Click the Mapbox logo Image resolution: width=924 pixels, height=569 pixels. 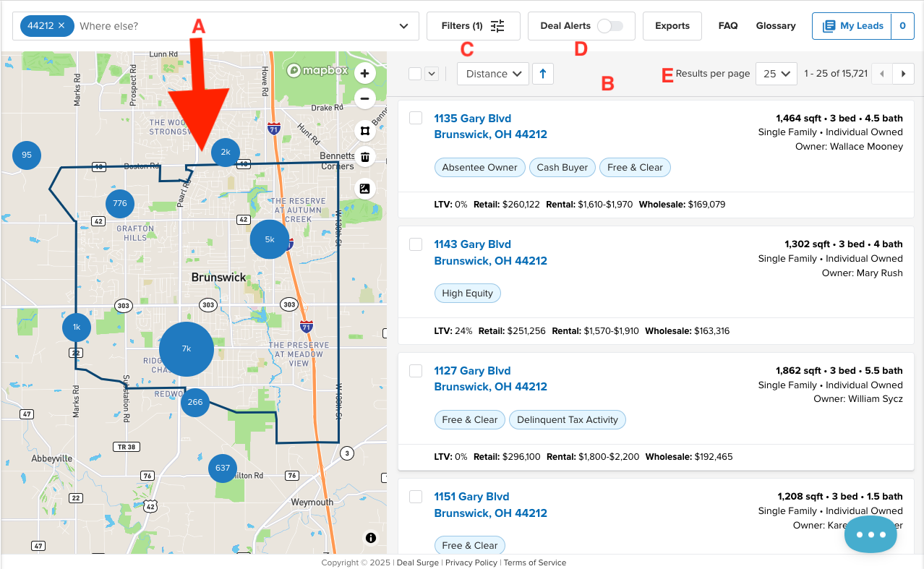click(x=317, y=70)
